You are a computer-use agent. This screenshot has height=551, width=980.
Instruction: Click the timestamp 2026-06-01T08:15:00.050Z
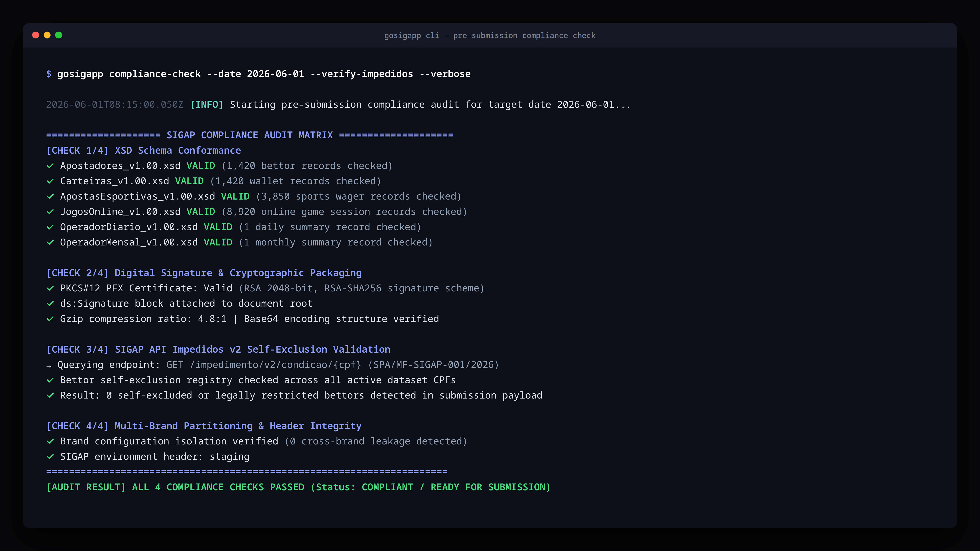(114, 105)
